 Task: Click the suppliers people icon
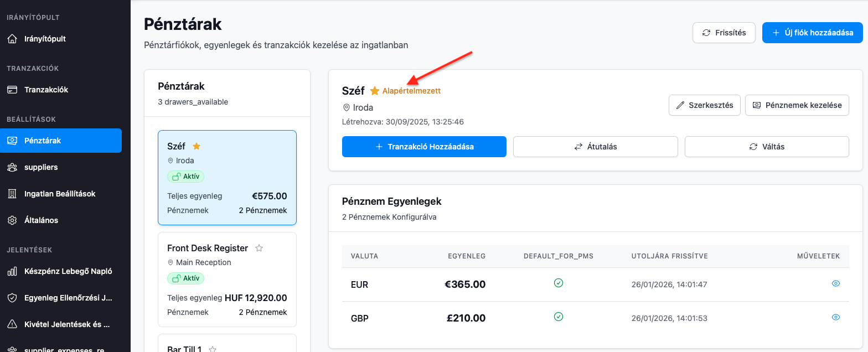coord(12,167)
